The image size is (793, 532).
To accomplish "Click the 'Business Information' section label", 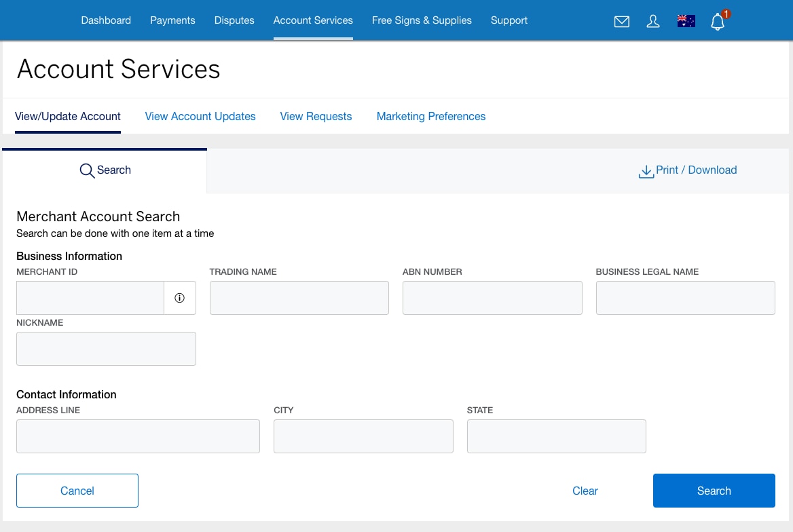I will [x=69, y=256].
